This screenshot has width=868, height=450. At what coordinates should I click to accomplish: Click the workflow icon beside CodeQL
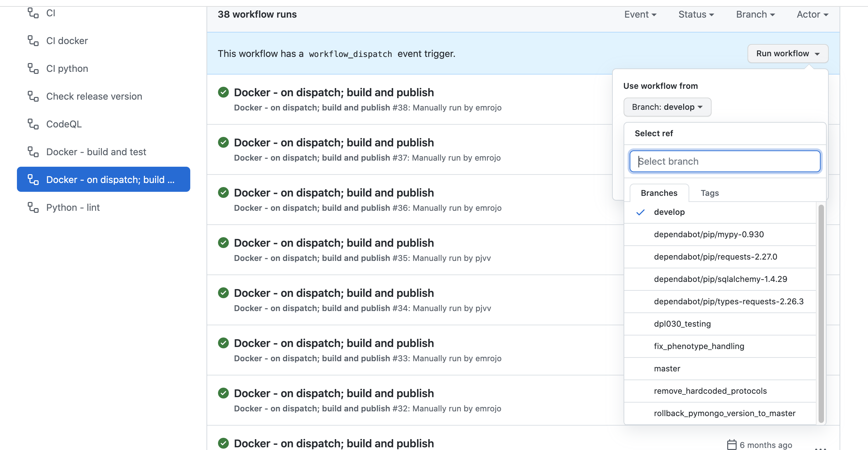tap(33, 124)
